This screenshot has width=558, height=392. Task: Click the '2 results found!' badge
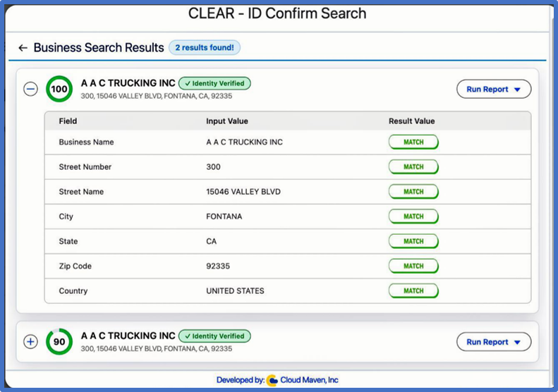(205, 48)
